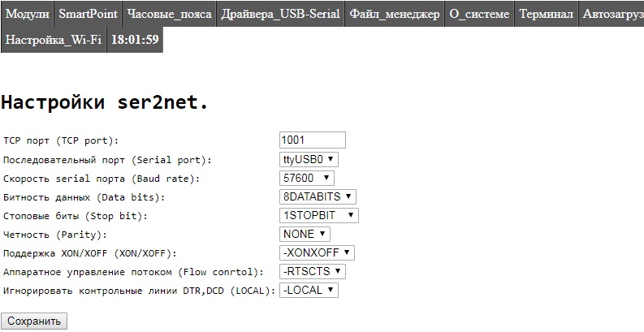Open the Часовые_пояса tab

pyautogui.click(x=169, y=14)
